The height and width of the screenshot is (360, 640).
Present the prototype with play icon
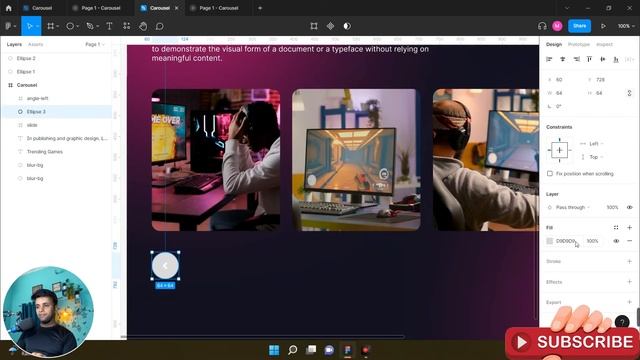pos(603,26)
